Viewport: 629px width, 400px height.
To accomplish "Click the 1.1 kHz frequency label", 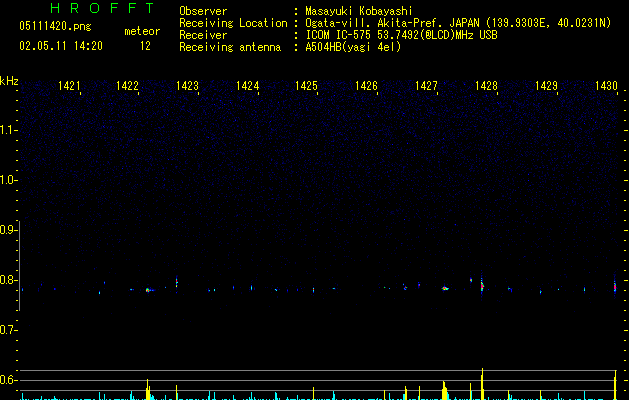I will click(x=8, y=130).
